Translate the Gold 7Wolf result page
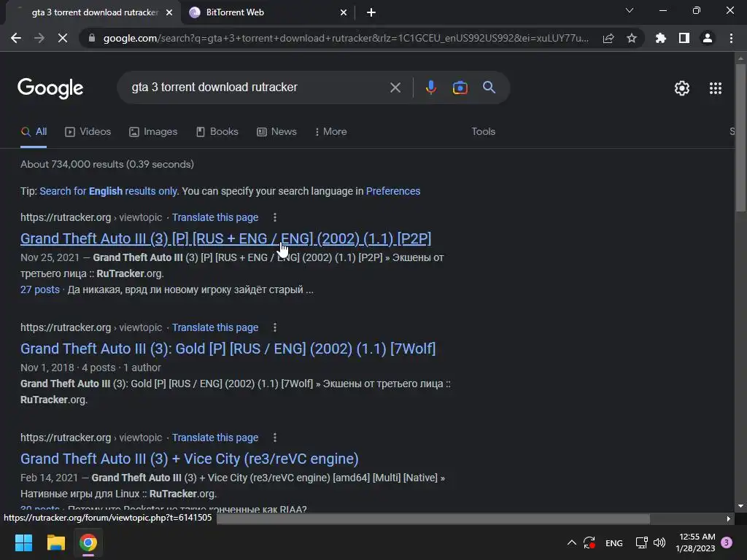 tap(215, 327)
